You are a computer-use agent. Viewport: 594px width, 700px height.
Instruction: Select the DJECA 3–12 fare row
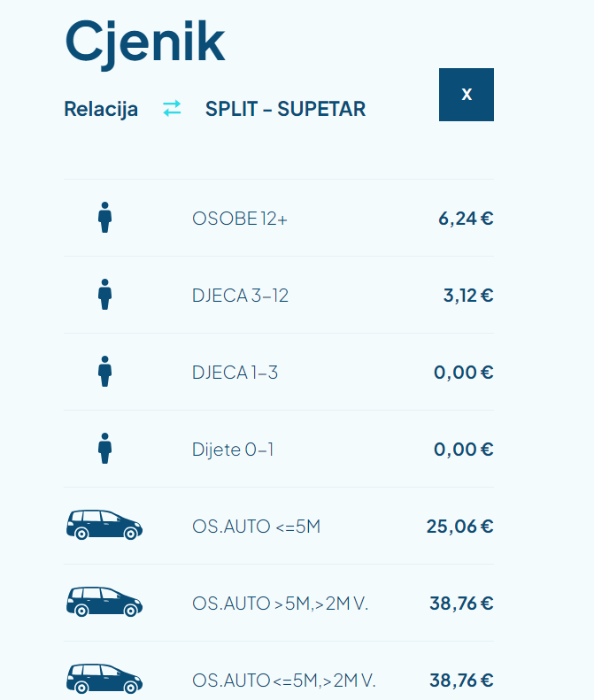coord(240,296)
